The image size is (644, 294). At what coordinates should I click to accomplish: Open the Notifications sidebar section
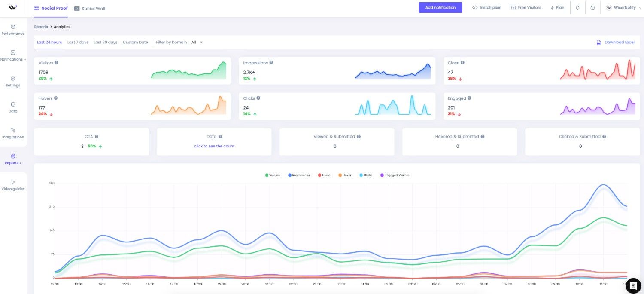(13, 56)
